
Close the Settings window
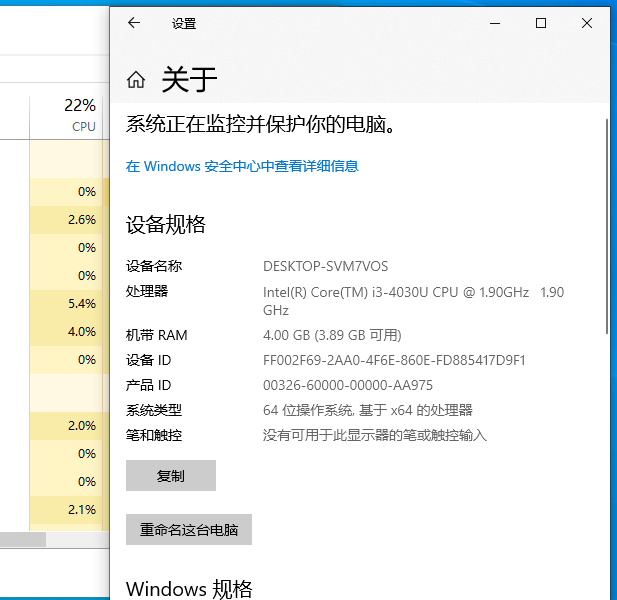(587, 23)
